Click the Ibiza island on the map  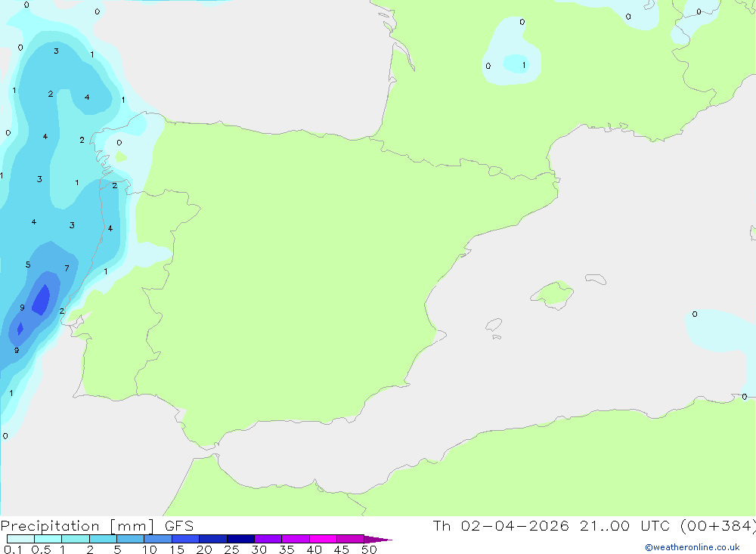point(494,325)
